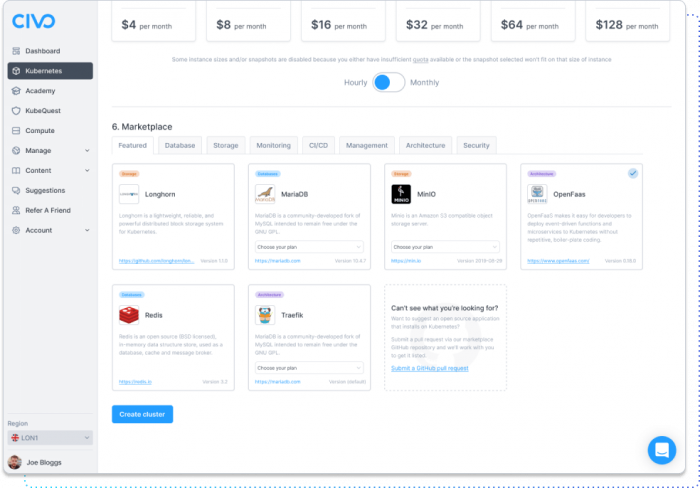Expand the Account menu chevron
Screen dimensions: 700x488
(x=87, y=230)
